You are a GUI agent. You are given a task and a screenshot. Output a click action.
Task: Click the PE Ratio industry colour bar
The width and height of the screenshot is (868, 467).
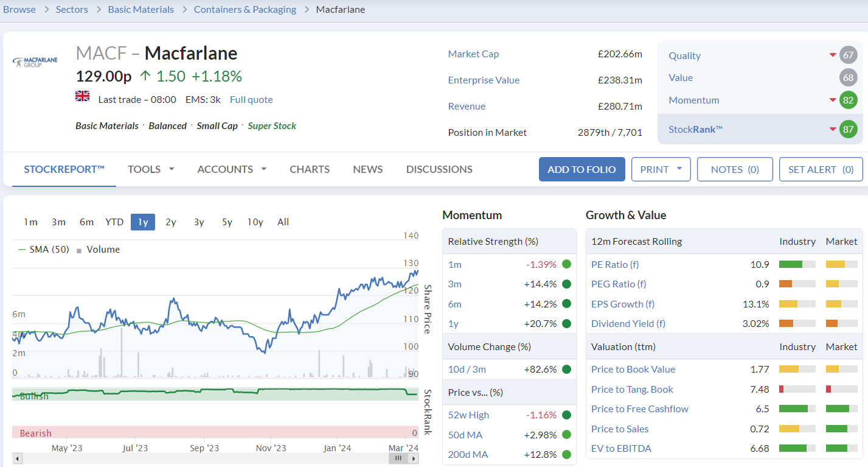(797, 264)
